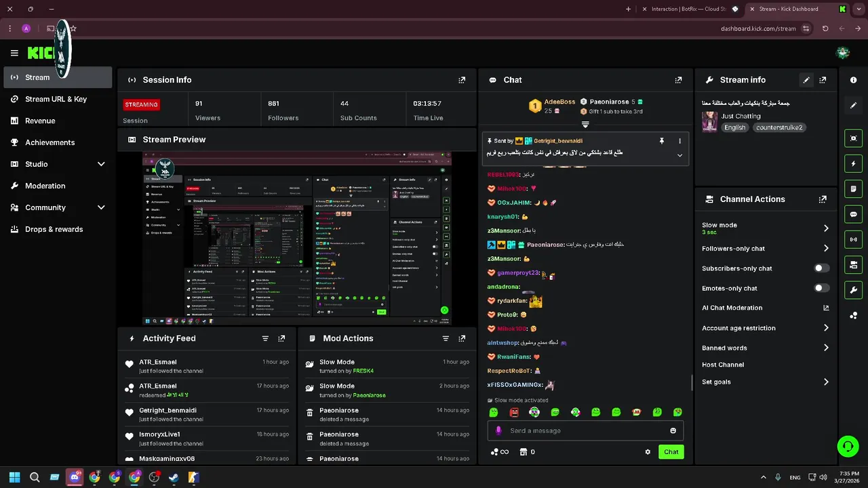The width and height of the screenshot is (868, 488).
Task: Reload the page in browser
Action: click(825, 28)
